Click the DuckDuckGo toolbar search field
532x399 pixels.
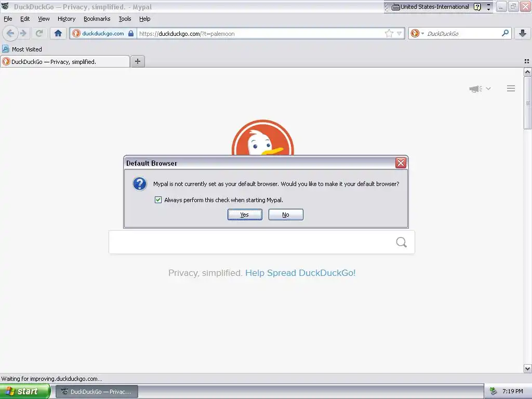(462, 34)
